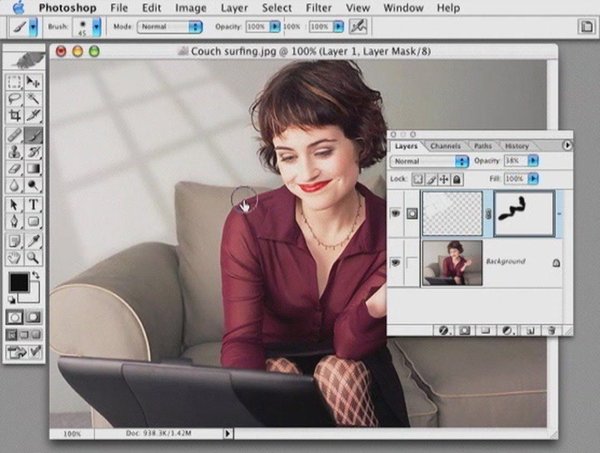
Task: Expand layer Opacity 38% slider arrow
Action: [x=533, y=161]
